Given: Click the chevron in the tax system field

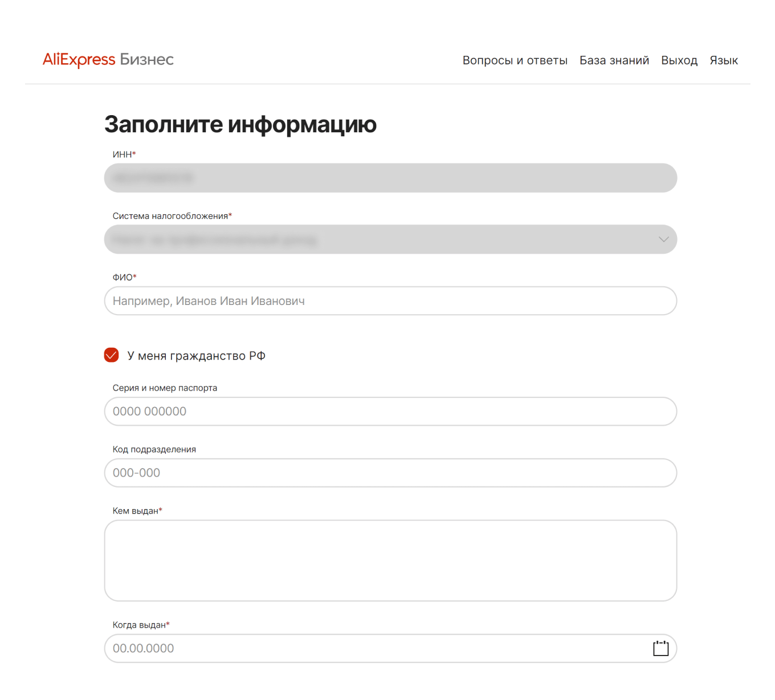Looking at the screenshot, I should click(x=663, y=239).
